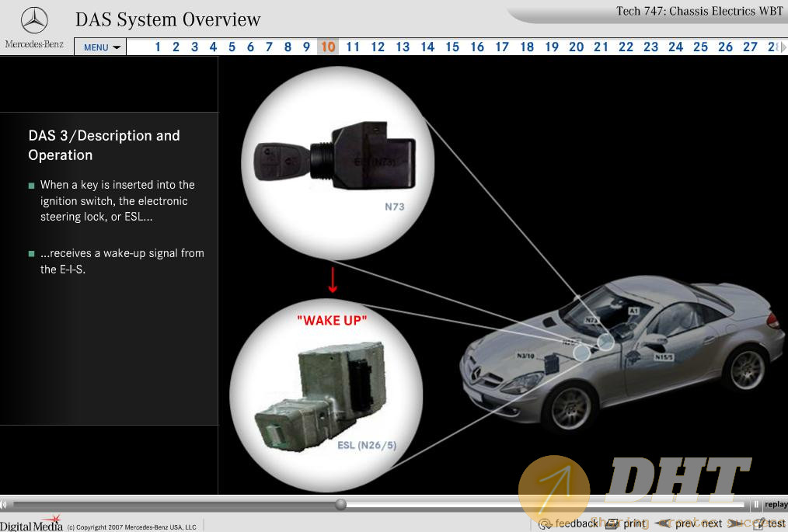Viewport: 788px width, 532px height.
Task: Go to page 25
Action: 700,47
